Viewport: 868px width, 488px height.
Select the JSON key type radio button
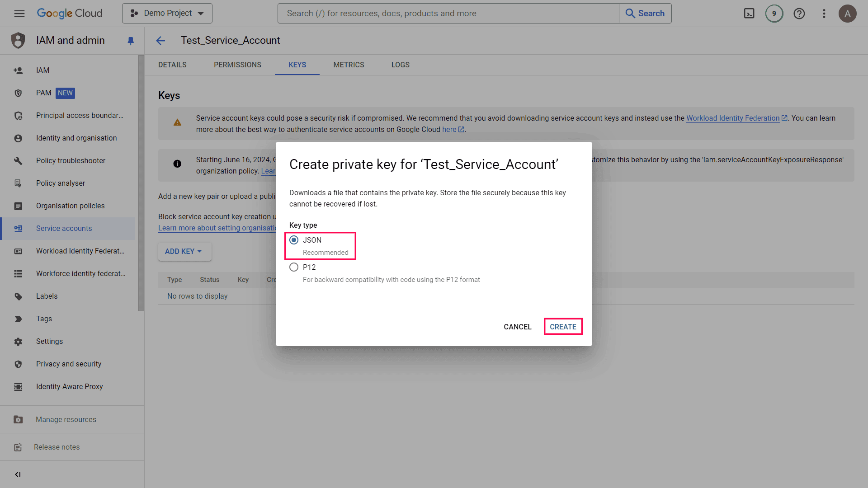(x=294, y=240)
